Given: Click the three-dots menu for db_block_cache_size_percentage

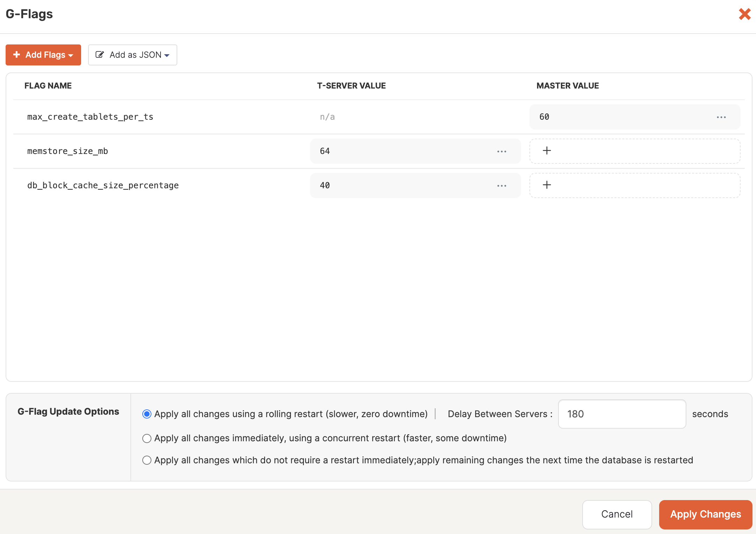Looking at the screenshot, I should click(502, 185).
